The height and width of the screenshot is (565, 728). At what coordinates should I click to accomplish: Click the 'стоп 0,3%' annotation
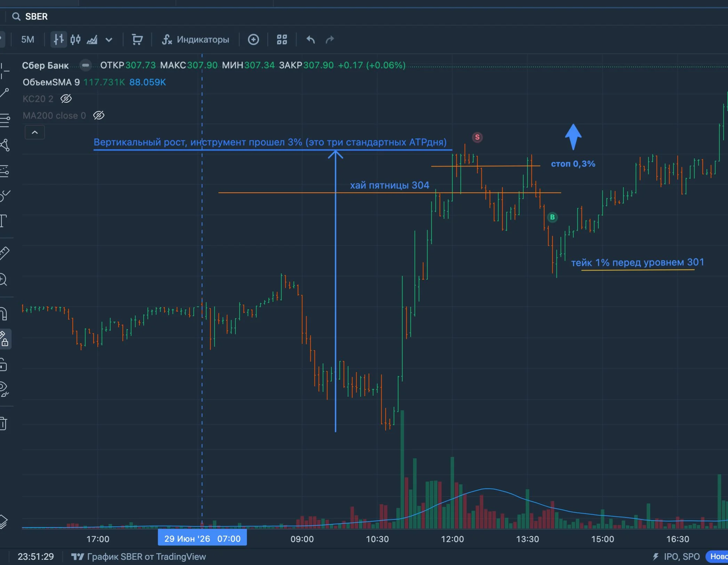pyautogui.click(x=573, y=164)
